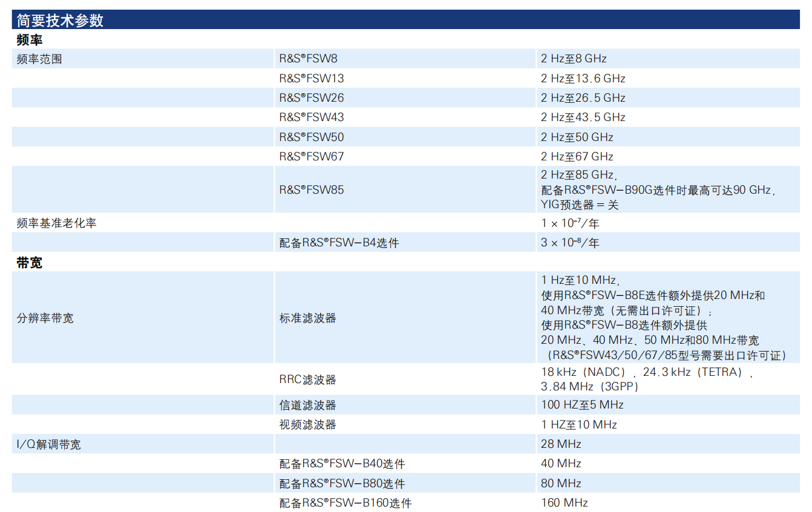The image size is (812, 512).
Task: Select the 配备R&S FSW-B4选件 cell
Action: pyautogui.click(x=339, y=243)
